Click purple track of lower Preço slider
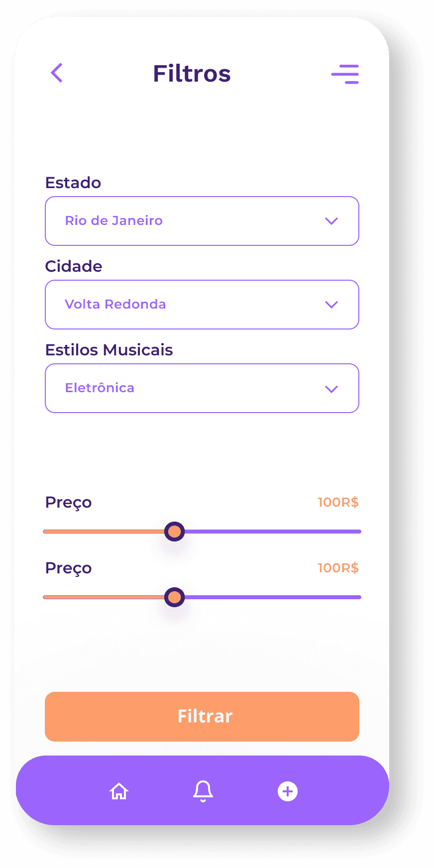 (x=273, y=597)
